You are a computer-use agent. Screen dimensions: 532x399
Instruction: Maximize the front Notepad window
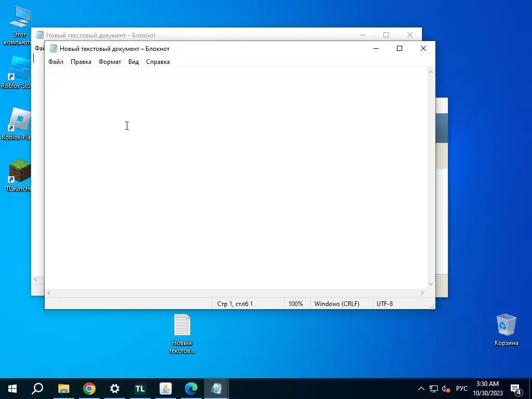pyautogui.click(x=400, y=48)
